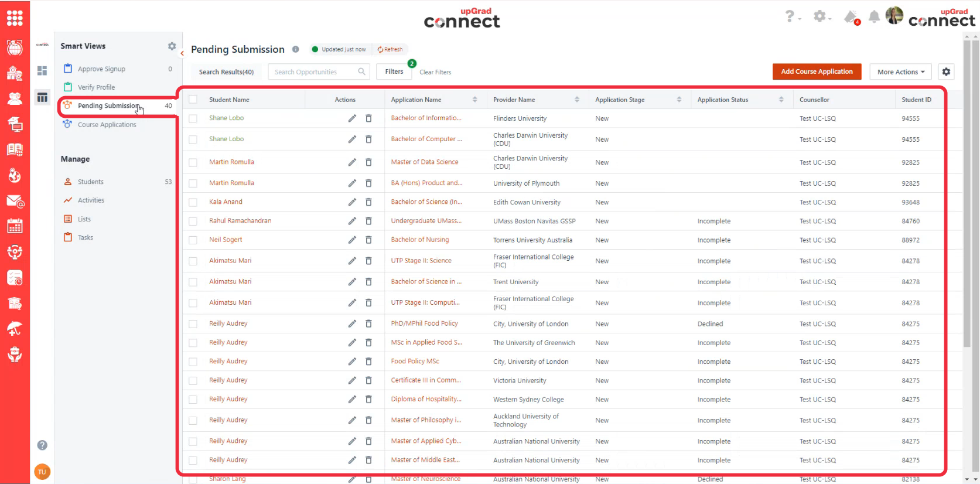Focus the Search Opportunities input field
The height and width of the screenshot is (484, 980).
tap(314, 72)
